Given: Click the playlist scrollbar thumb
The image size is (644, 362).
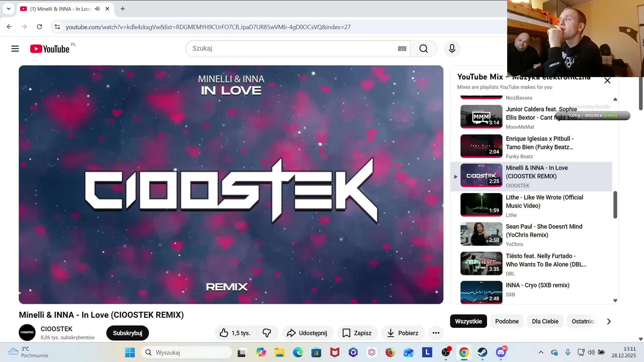Looking at the screenshot, I should [x=615, y=204].
